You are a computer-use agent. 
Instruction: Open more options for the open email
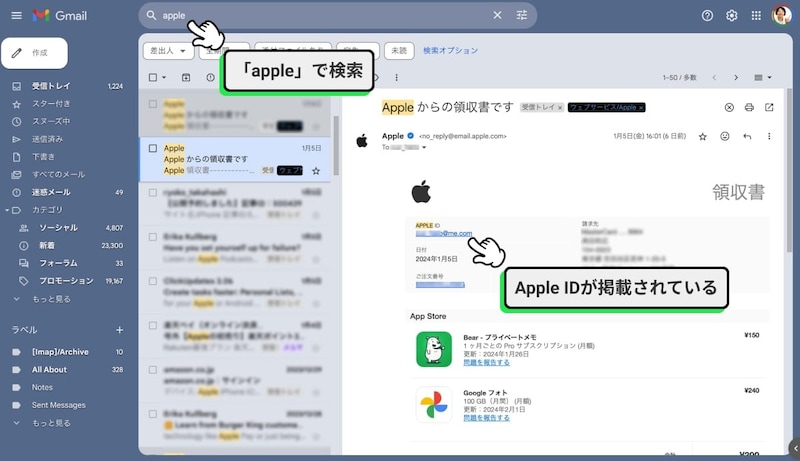pos(769,136)
